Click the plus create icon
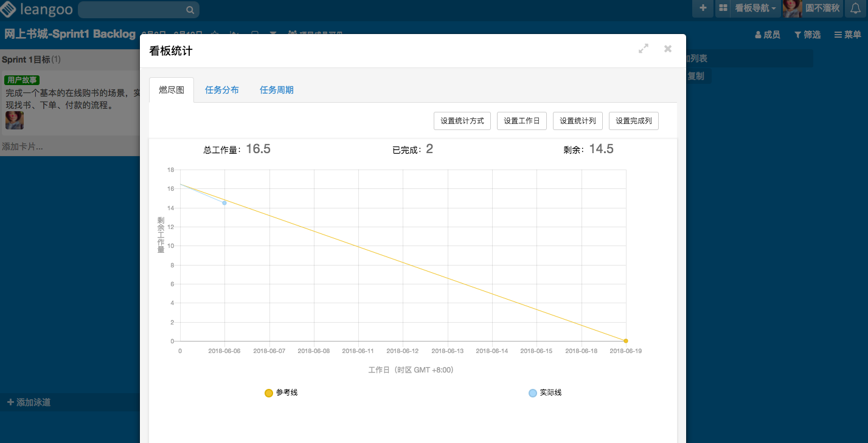 tap(703, 9)
